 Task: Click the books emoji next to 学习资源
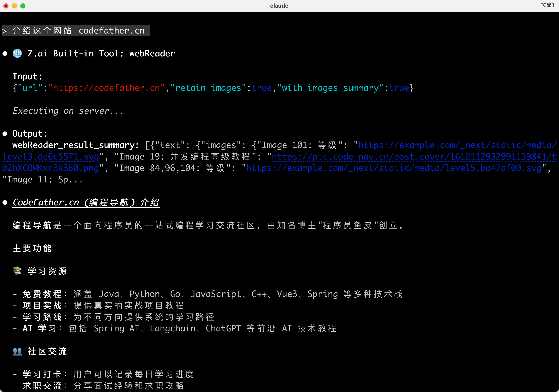(17, 271)
